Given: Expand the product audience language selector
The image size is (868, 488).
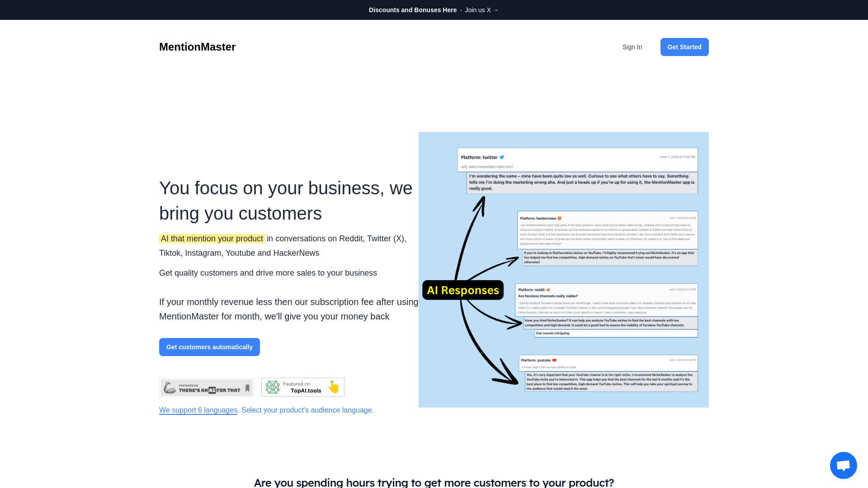Looking at the screenshot, I should click(198, 410).
